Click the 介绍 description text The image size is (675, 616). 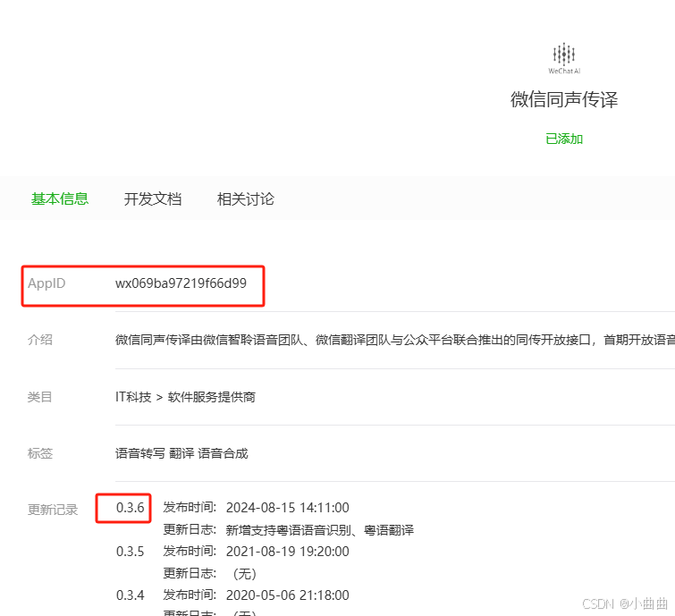pyautogui.click(x=395, y=340)
